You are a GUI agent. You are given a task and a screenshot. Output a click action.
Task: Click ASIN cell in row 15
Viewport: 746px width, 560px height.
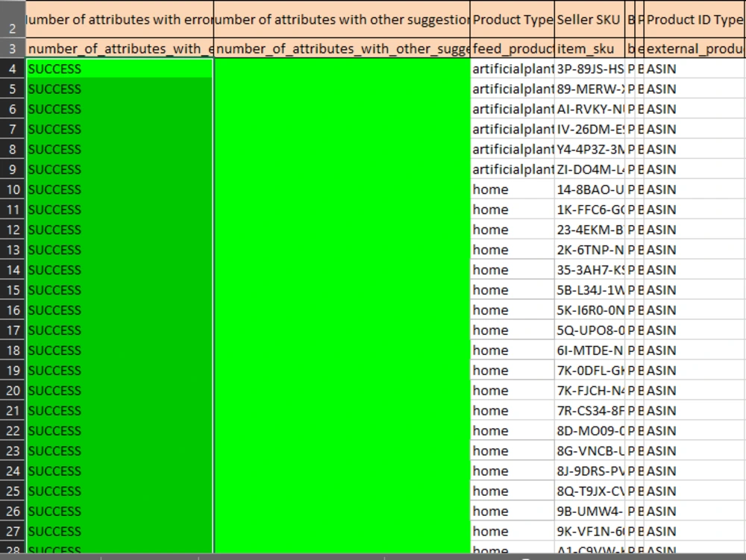[695, 290]
